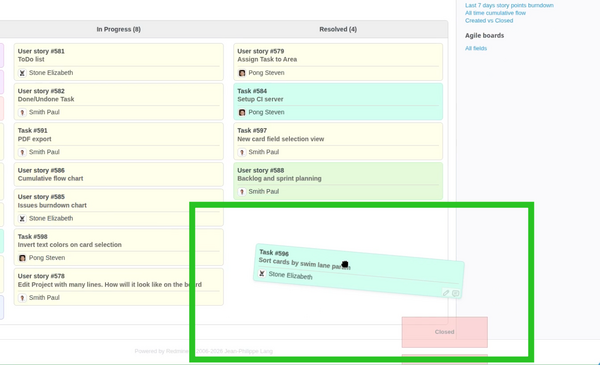Open Last 7 days story points burndown
This screenshot has height=365, width=600.
(x=509, y=5)
